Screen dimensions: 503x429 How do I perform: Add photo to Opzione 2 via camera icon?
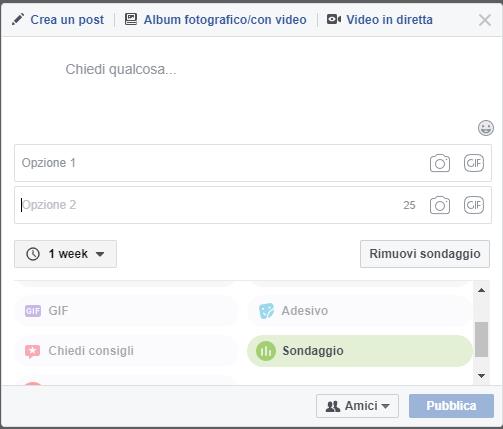click(x=440, y=205)
